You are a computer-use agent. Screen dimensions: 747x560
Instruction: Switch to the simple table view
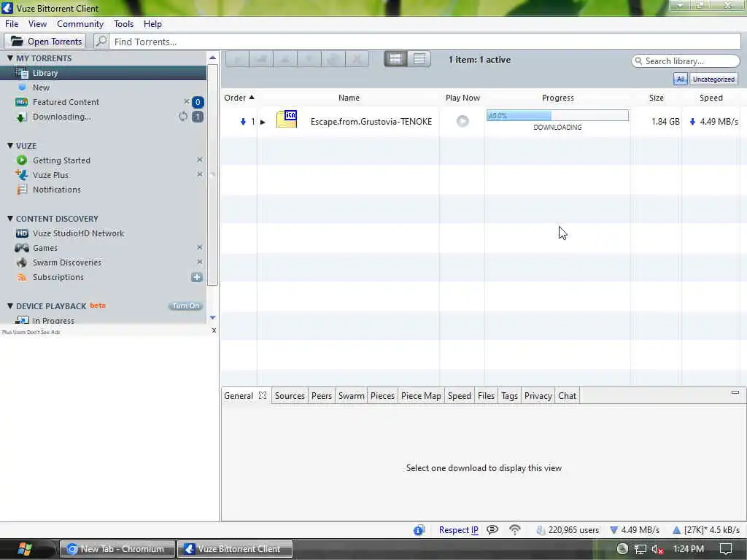pos(419,59)
